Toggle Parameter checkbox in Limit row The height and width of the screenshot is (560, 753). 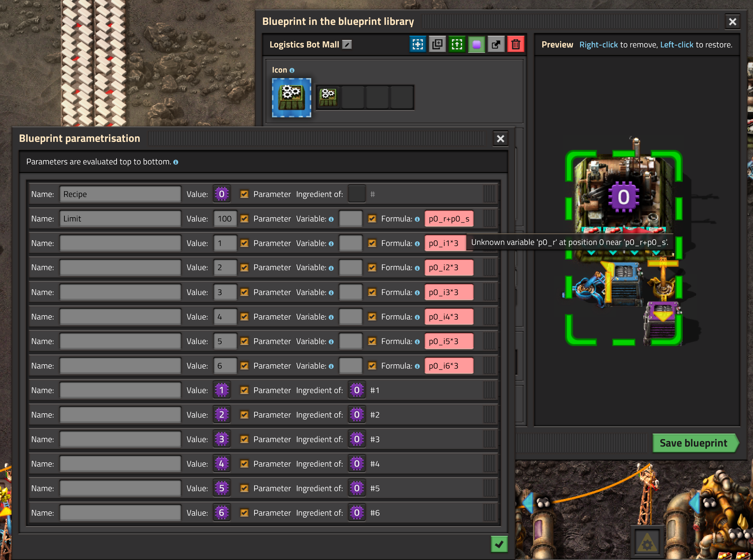[x=244, y=219]
